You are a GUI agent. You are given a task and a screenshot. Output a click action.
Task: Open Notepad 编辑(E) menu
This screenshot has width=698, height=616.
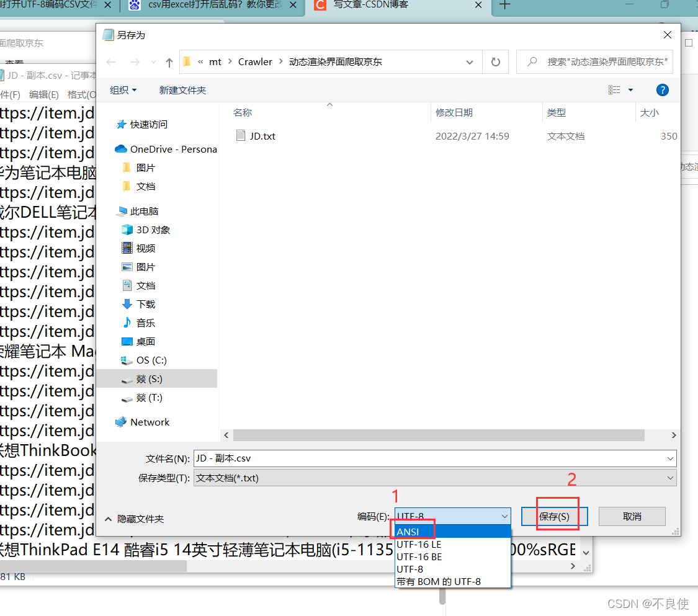click(43, 94)
